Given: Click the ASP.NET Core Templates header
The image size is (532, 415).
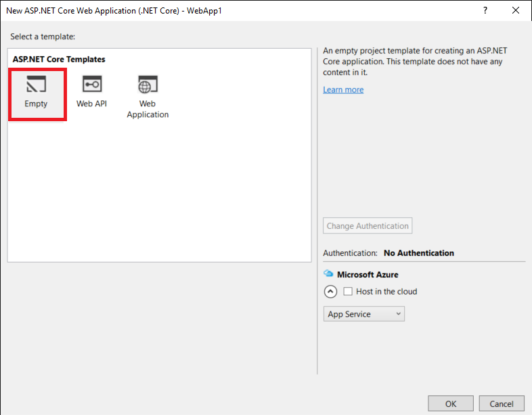Looking at the screenshot, I should [x=59, y=60].
